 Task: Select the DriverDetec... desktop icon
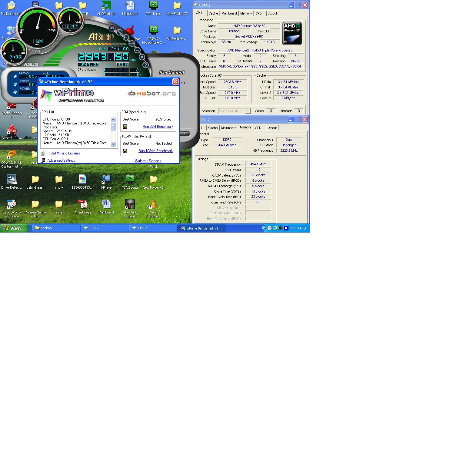(x=12, y=182)
